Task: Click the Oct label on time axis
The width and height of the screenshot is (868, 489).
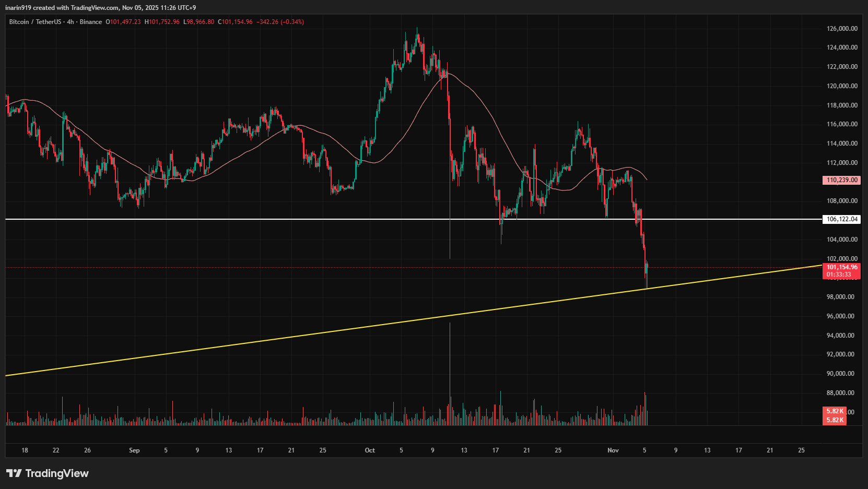Action: (370, 450)
